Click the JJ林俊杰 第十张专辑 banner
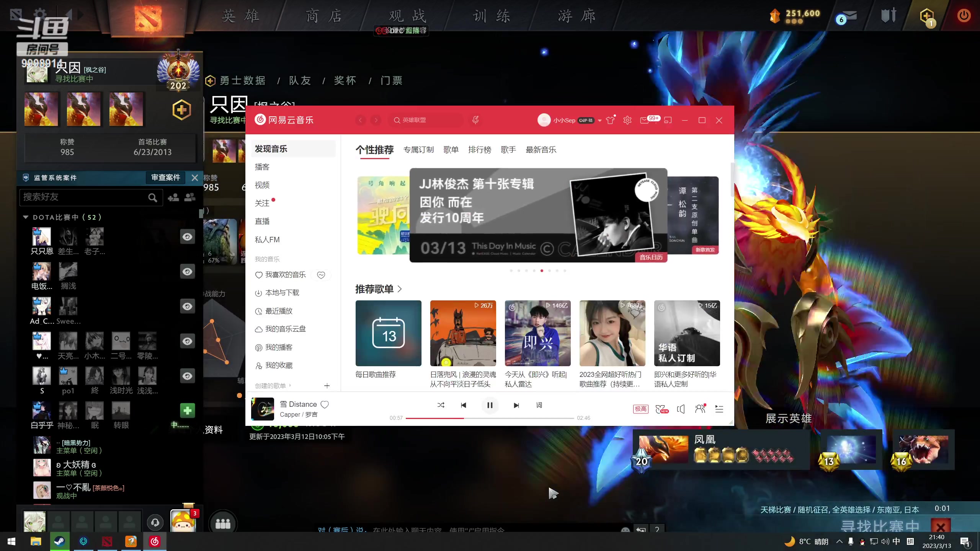Screen dimensions: 980x551 pyautogui.click(x=538, y=215)
